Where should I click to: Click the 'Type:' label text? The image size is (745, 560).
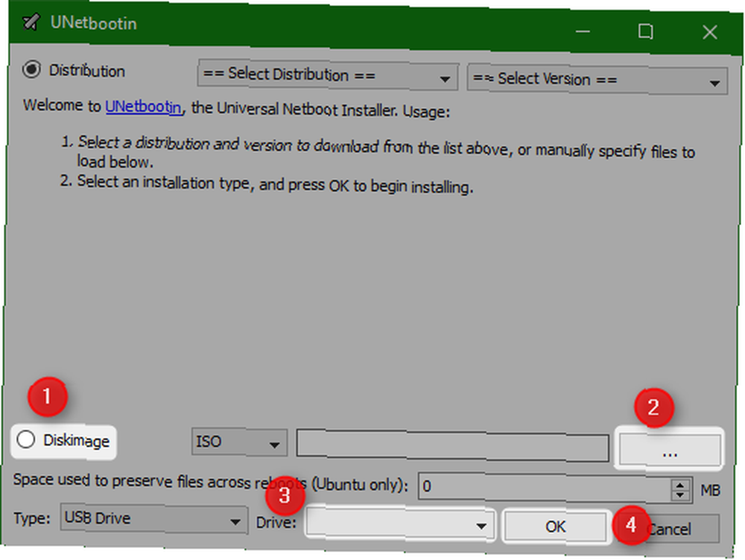point(31,518)
